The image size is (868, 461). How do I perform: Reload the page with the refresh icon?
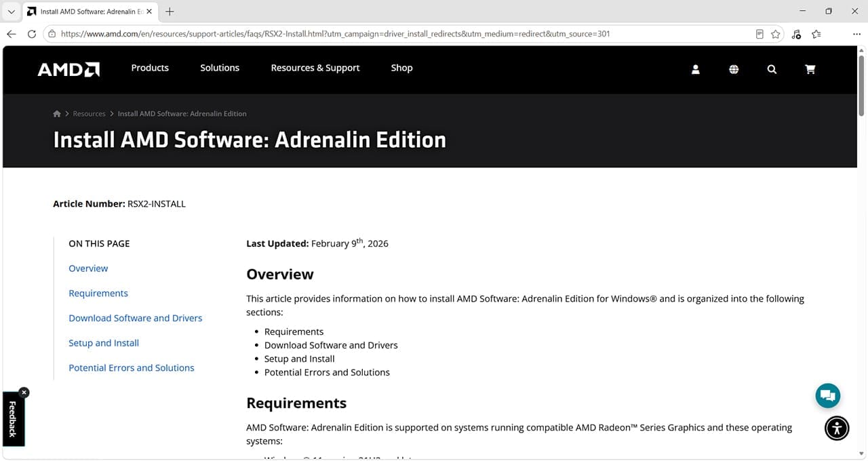32,34
